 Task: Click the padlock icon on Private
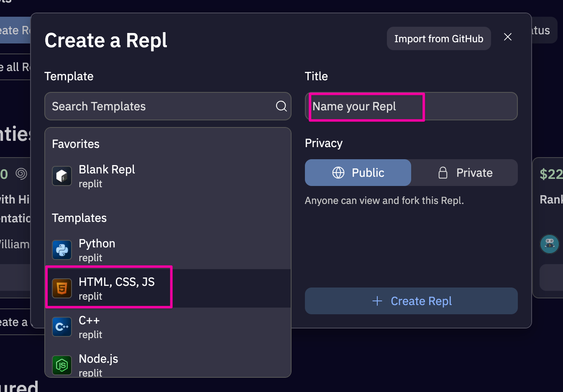coord(443,173)
